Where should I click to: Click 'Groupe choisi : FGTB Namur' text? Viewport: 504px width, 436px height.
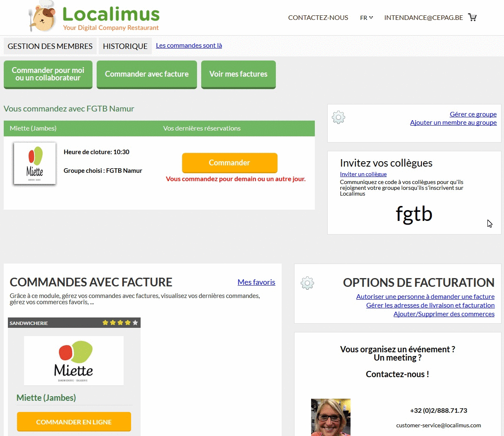[x=103, y=171]
